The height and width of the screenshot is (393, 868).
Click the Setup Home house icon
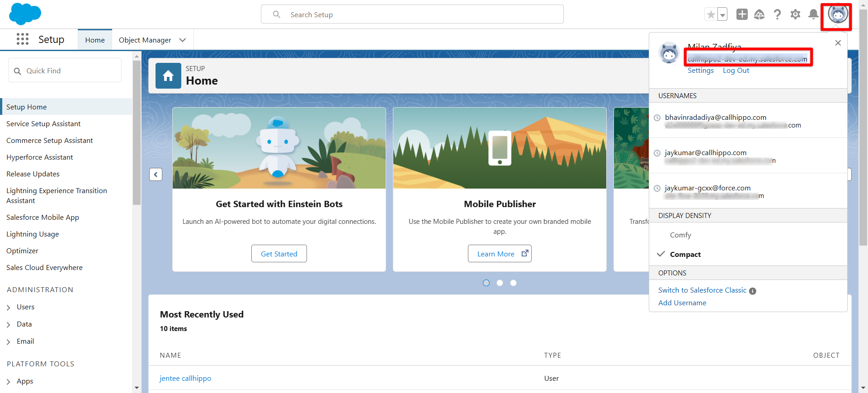(x=168, y=76)
